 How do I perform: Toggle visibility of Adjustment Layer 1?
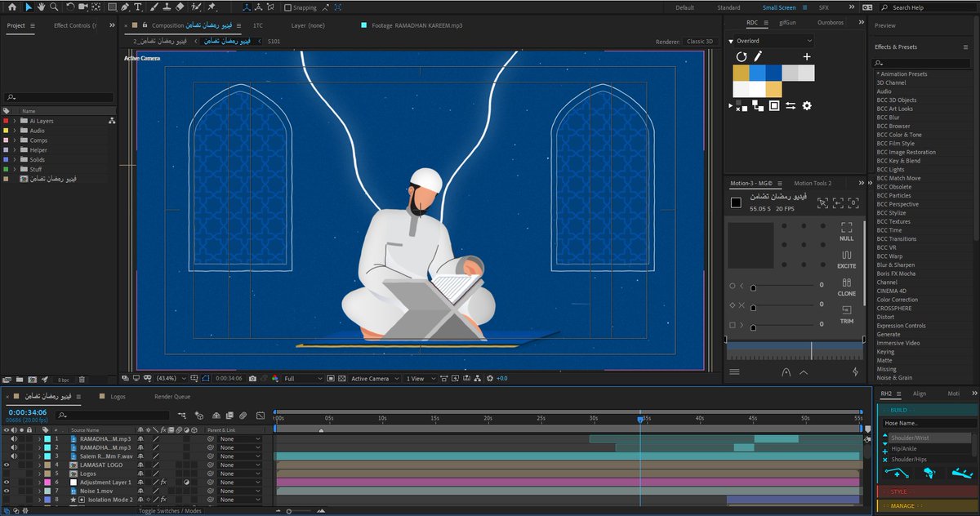[x=7, y=483]
